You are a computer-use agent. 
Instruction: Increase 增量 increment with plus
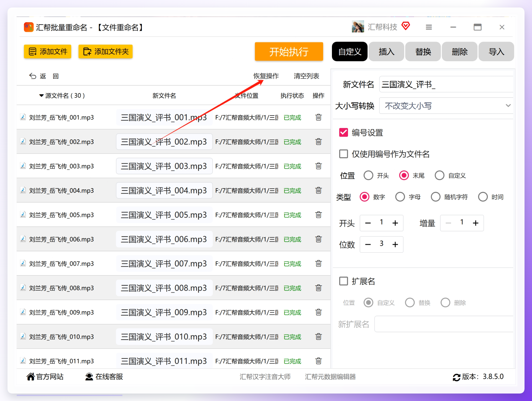coord(476,223)
